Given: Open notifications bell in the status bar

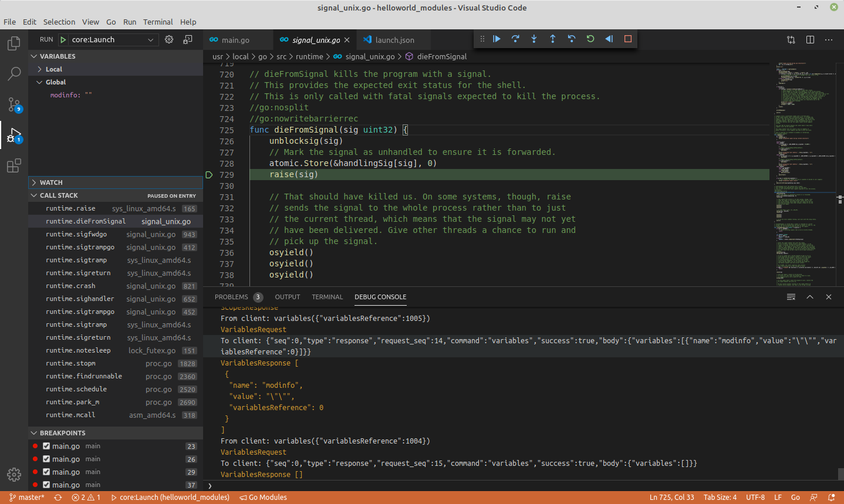Looking at the screenshot, I should 831,498.
